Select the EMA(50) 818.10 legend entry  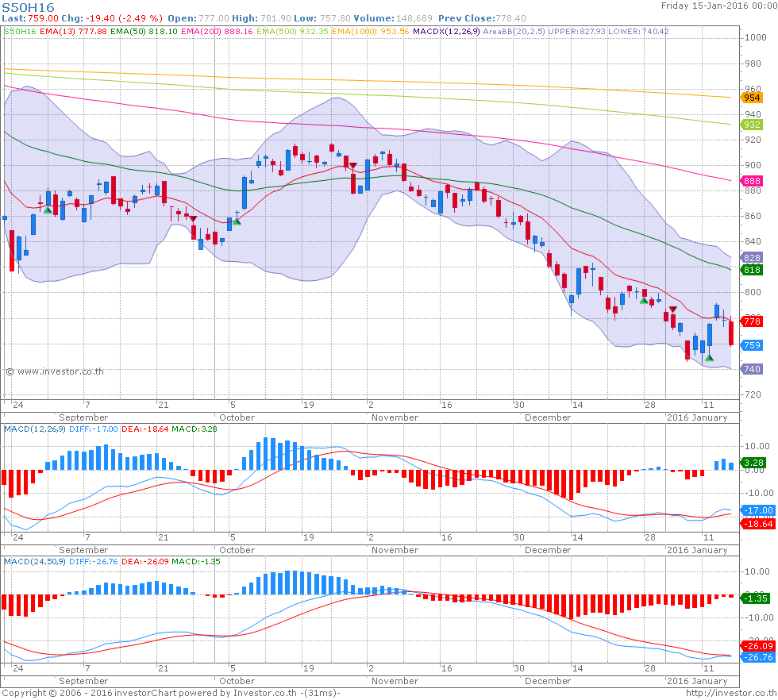tap(144, 31)
